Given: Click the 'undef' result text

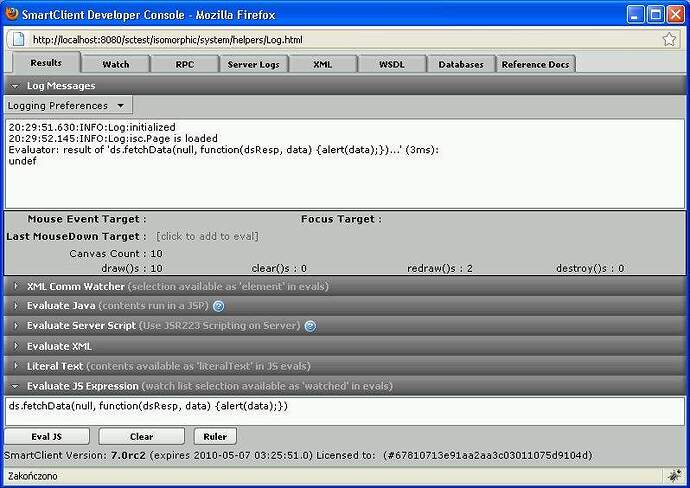Looking at the screenshot, I should (22, 161).
